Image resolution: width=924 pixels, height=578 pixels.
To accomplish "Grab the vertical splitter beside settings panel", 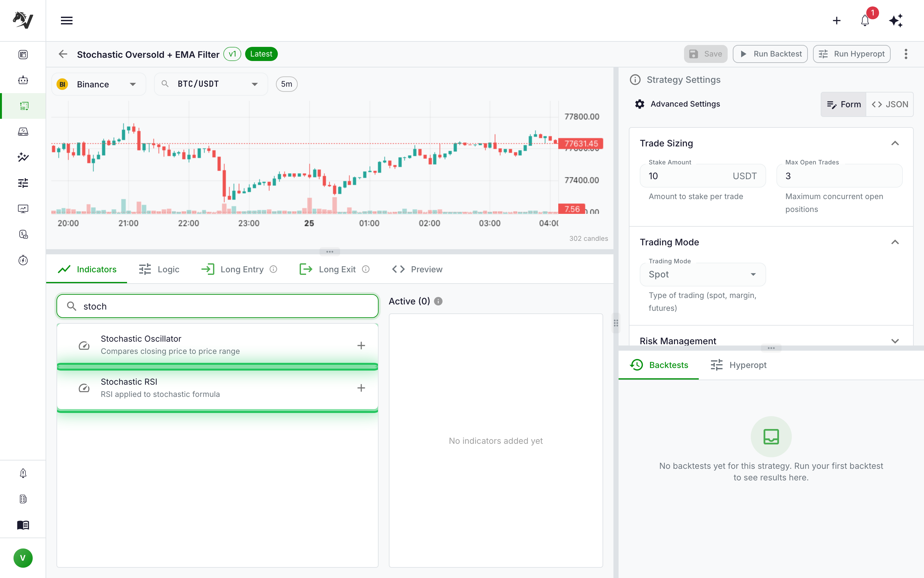I will click(616, 323).
